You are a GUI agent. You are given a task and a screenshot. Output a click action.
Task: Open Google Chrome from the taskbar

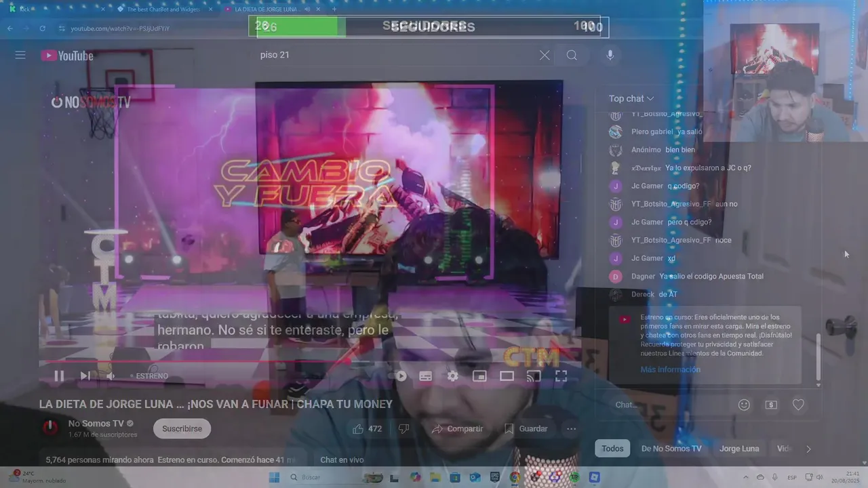click(x=515, y=477)
